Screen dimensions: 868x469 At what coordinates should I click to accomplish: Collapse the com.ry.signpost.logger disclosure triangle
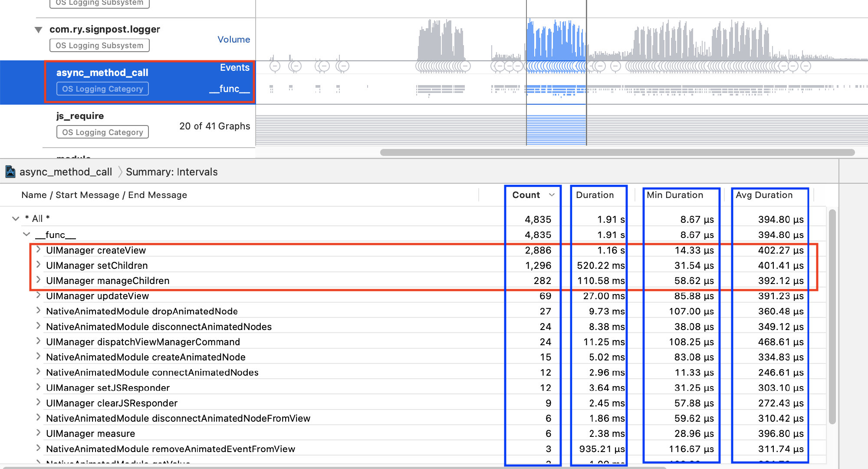click(x=38, y=30)
